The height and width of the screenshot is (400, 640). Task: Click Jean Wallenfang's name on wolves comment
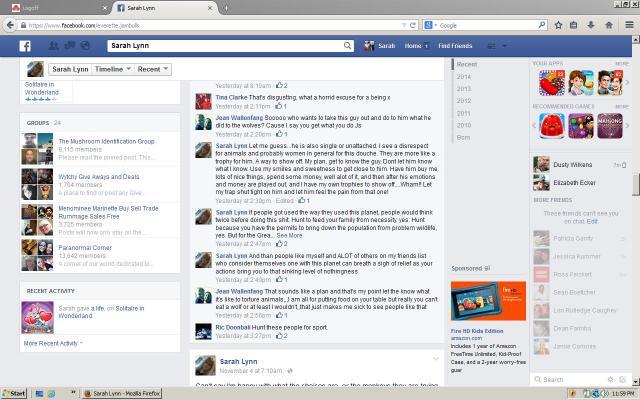[x=239, y=118]
